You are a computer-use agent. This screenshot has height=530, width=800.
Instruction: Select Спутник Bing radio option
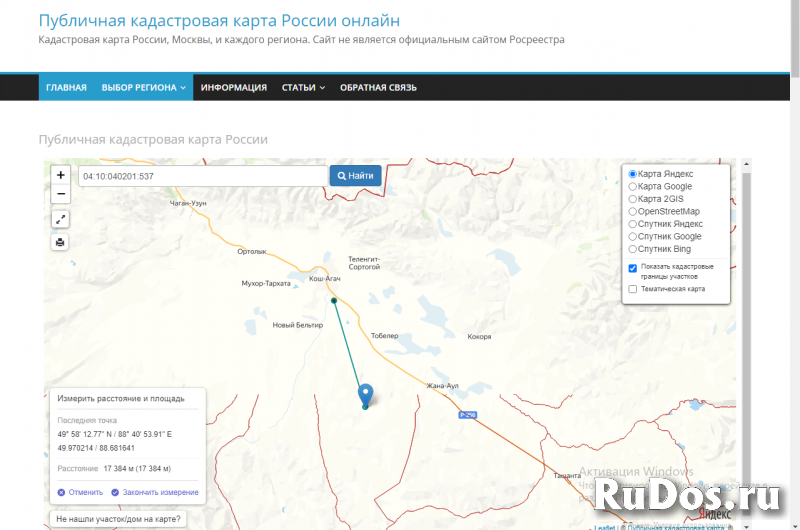tap(633, 249)
